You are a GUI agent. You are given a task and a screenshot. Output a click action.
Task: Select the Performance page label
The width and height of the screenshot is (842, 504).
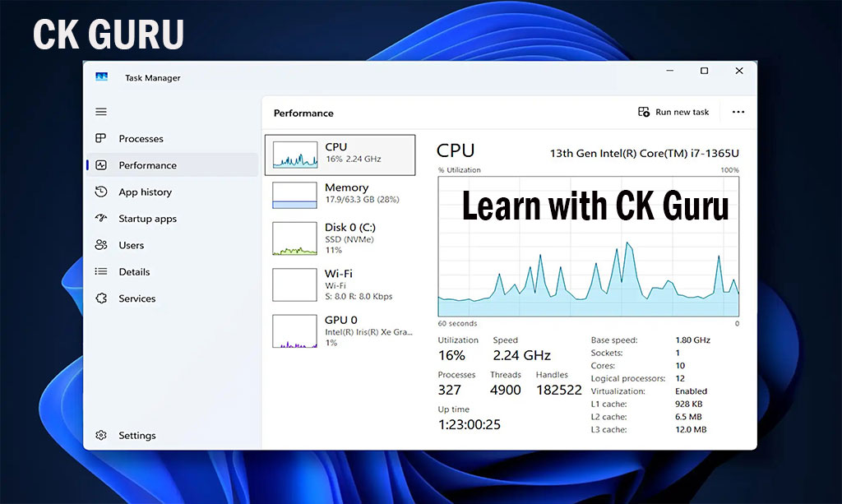(148, 165)
